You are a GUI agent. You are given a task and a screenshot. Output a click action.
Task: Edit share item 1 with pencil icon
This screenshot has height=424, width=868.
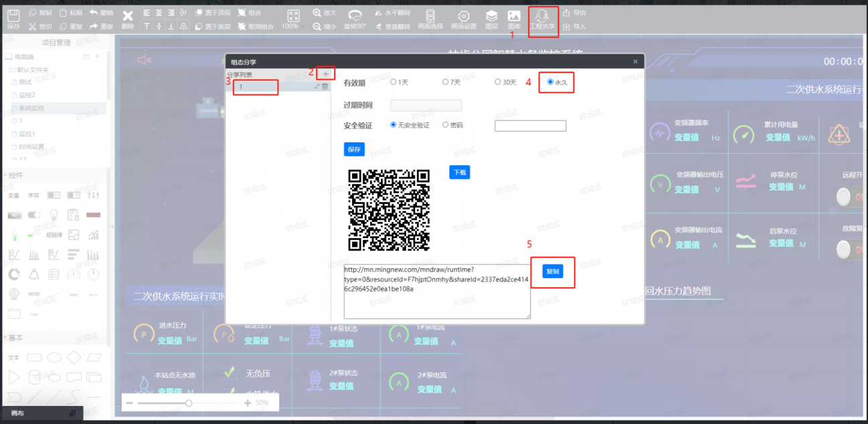click(317, 86)
